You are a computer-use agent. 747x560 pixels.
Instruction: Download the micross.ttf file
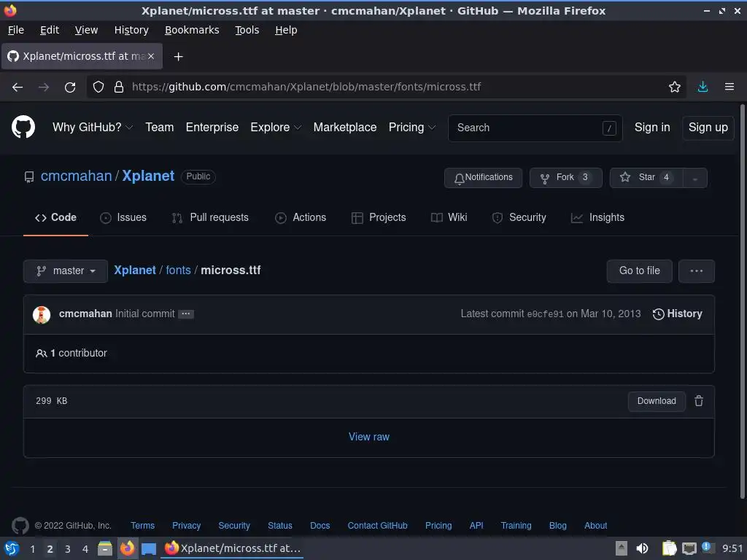[657, 401]
